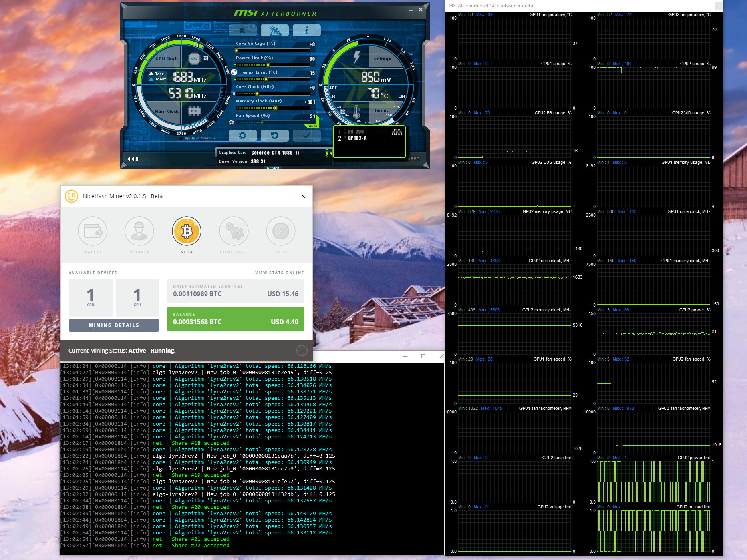
Task: Minimize the NiceHash Miner window
Action: coord(293,196)
